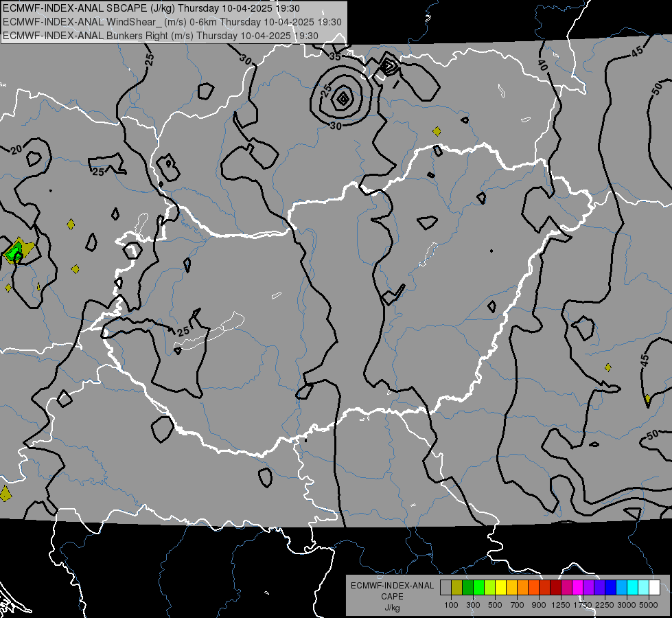Click the pure yellow legend swatch
Viewport: 672px width, 618px height.
[500, 587]
